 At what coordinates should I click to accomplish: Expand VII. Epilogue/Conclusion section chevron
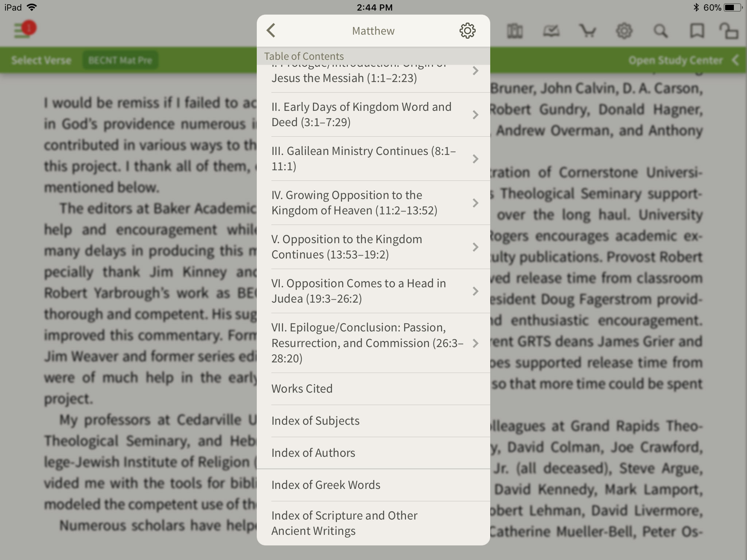click(475, 343)
